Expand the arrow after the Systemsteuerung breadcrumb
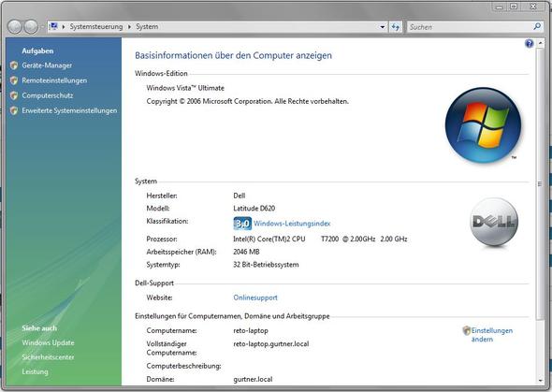The height and width of the screenshot is (392, 552). 129,27
